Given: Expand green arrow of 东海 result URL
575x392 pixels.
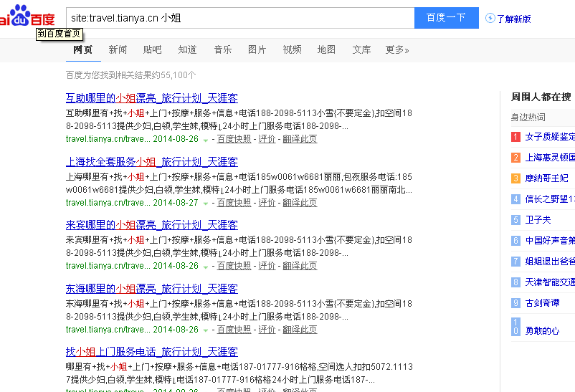Looking at the screenshot, I should [206, 330].
